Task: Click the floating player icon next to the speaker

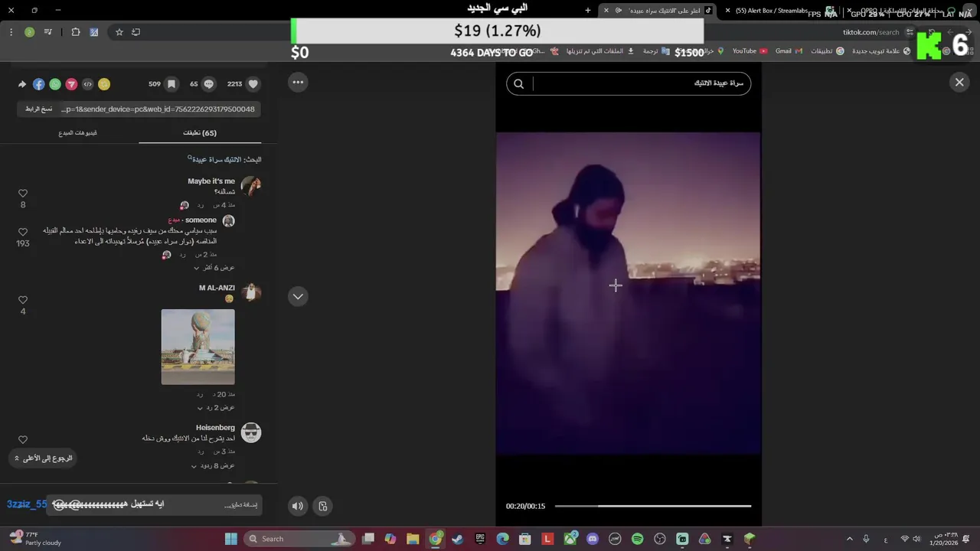Action: pos(323,506)
